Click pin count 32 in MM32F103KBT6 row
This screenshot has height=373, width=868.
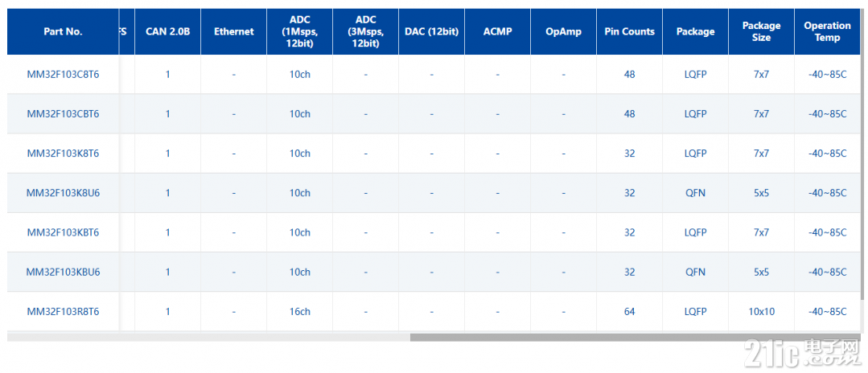pyautogui.click(x=629, y=232)
